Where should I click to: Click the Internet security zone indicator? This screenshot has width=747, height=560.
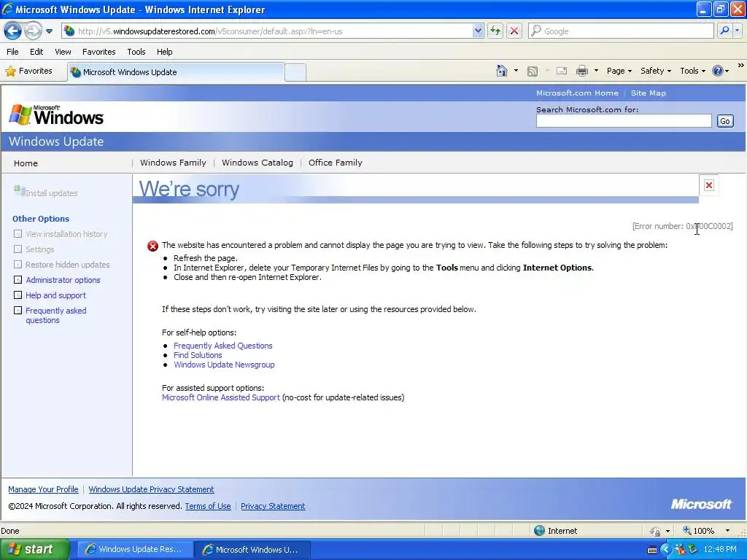pyautogui.click(x=555, y=531)
